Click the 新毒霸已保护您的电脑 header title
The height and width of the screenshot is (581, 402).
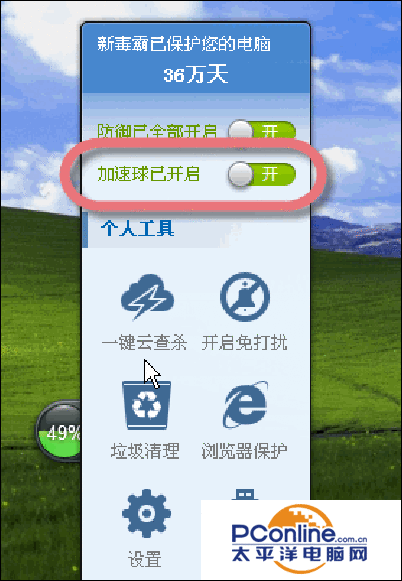tap(184, 44)
